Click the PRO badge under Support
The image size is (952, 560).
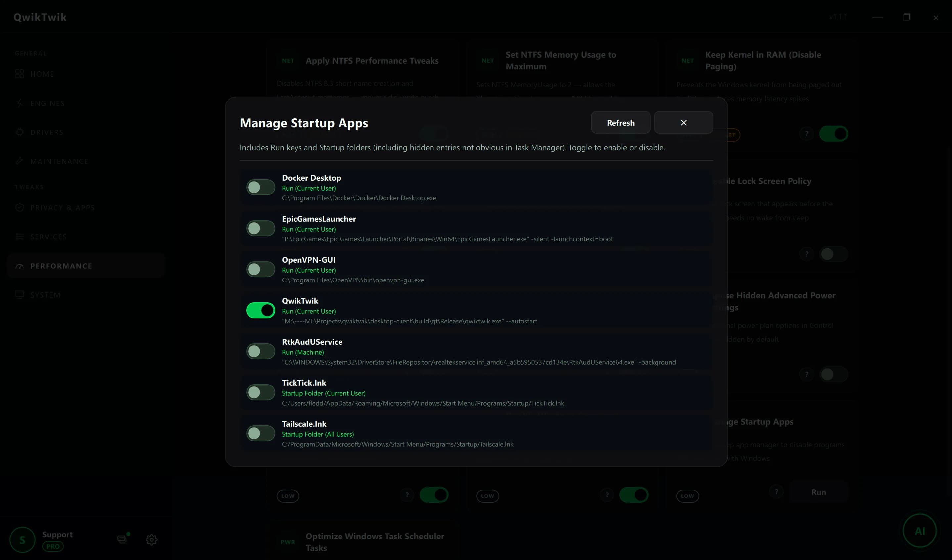pos(53,546)
